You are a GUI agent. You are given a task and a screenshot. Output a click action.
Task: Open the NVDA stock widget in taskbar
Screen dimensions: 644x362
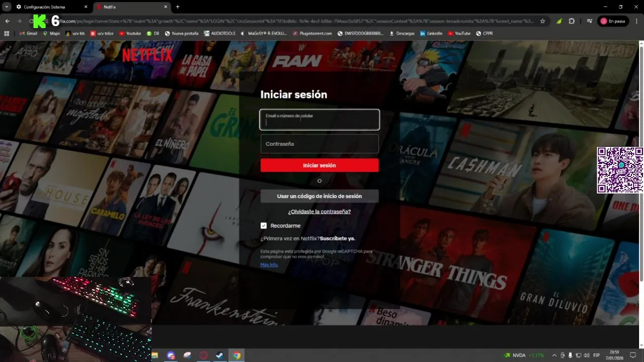click(x=524, y=355)
